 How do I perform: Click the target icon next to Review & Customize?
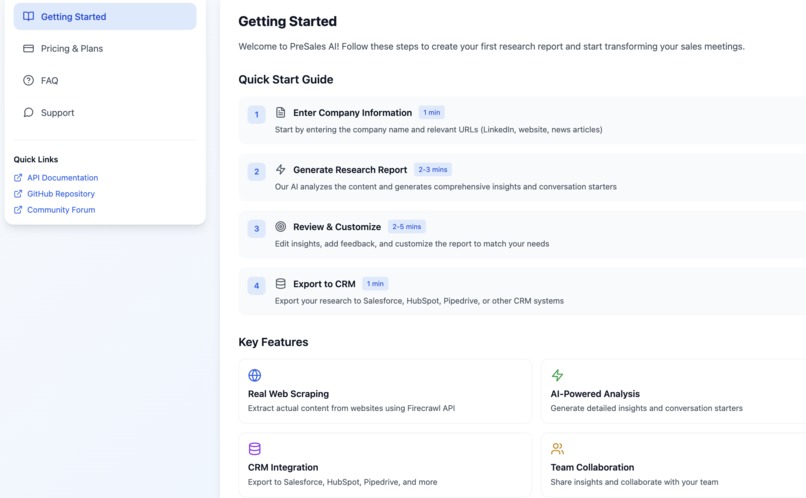pos(280,226)
